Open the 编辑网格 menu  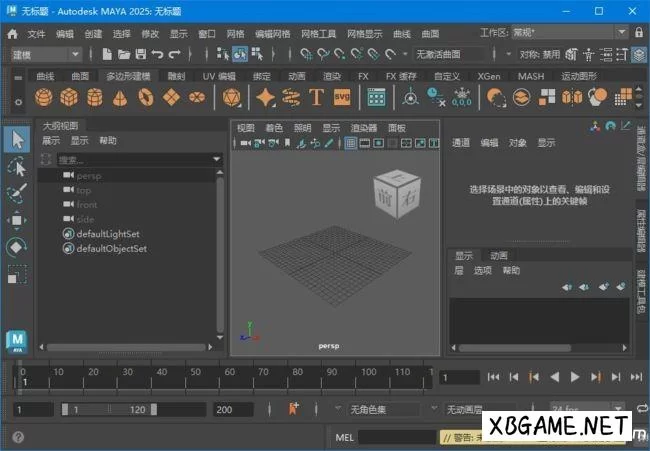pyautogui.click(x=272, y=33)
